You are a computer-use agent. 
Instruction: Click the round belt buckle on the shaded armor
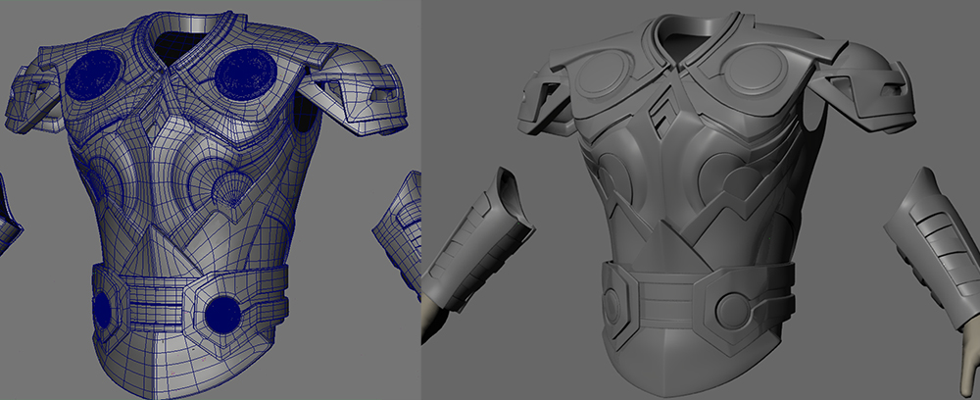click(x=735, y=310)
